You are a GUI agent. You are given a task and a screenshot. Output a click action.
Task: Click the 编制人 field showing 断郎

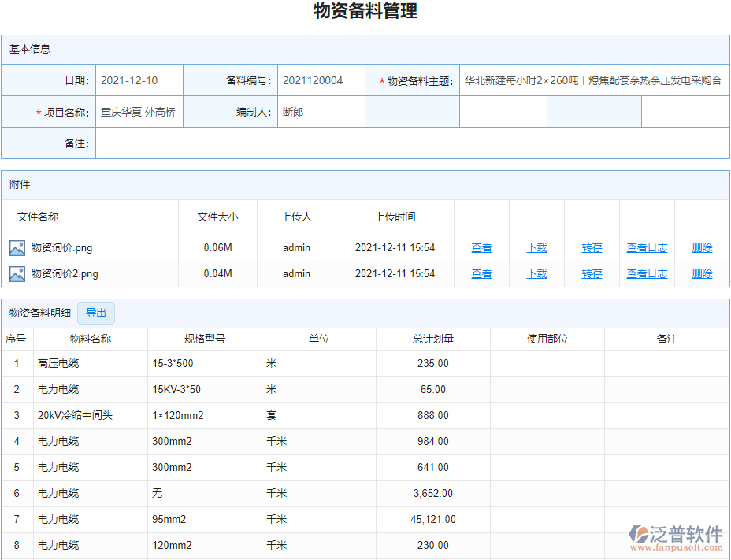point(321,111)
